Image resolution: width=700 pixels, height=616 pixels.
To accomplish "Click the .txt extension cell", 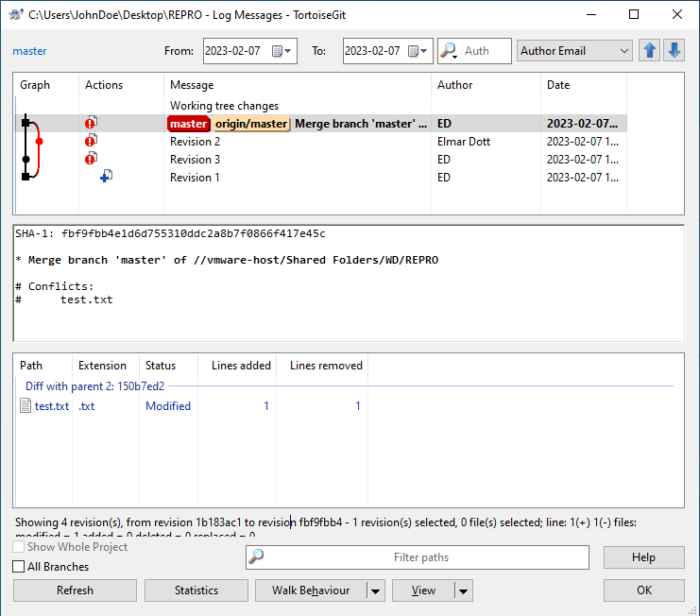I will (x=87, y=405).
